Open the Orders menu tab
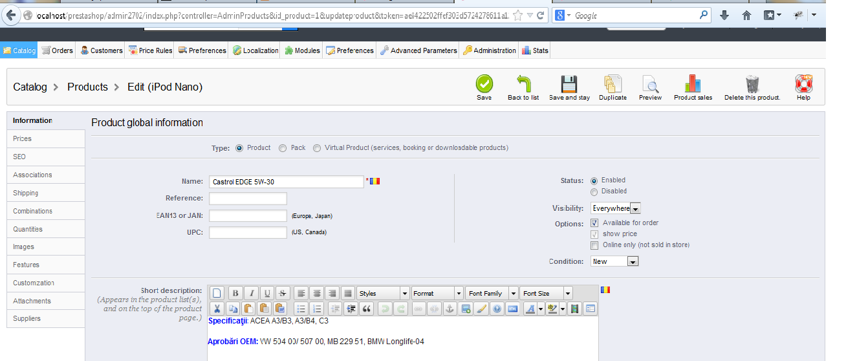 point(57,50)
